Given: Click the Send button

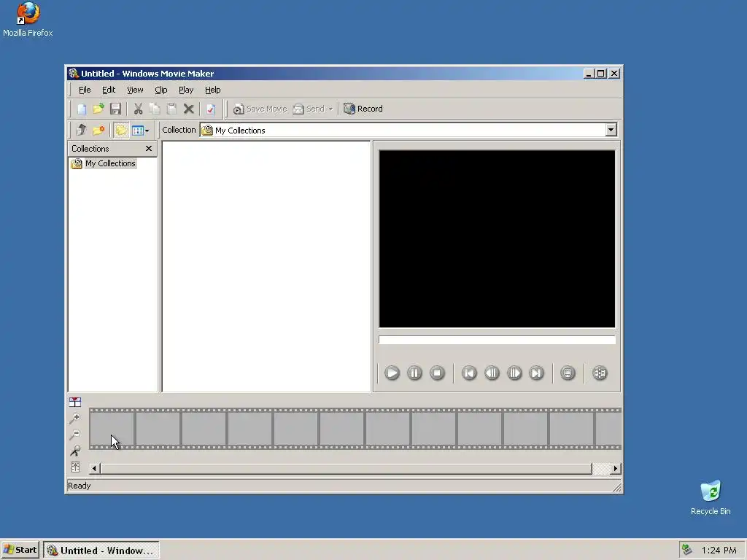Looking at the screenshot, I should click(x=309, y=109).
